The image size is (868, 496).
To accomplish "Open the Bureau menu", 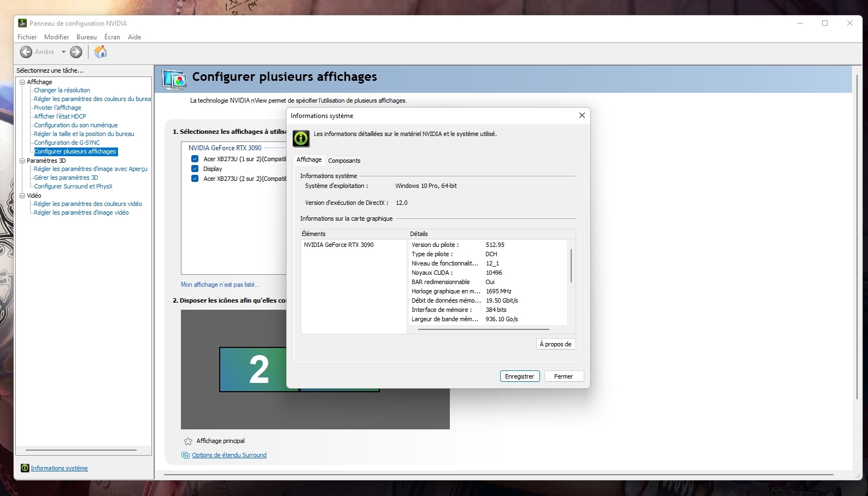I will (86, 37).
